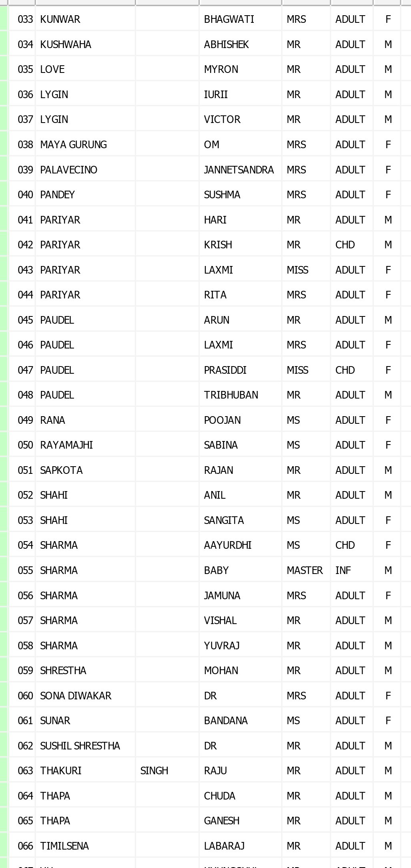The image size is (411, 868).
Task: Click first name GANESH
Action: (x=222, y=821)
